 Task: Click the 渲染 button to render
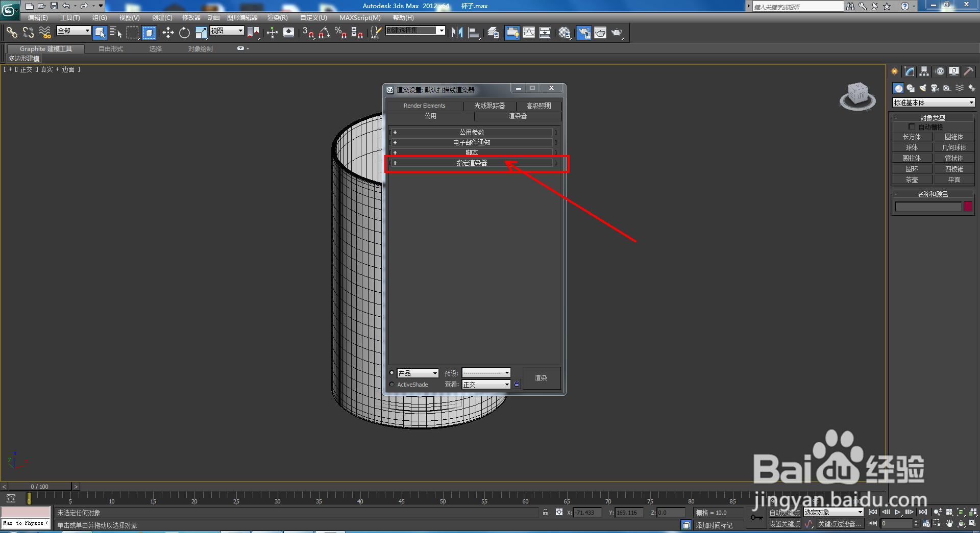(542, 378)
